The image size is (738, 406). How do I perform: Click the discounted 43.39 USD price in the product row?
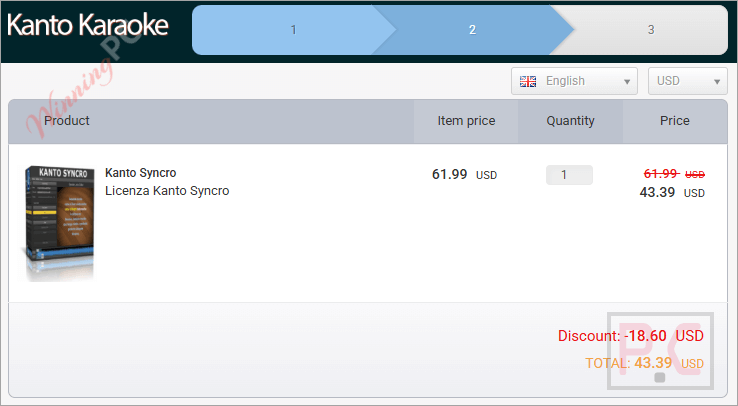[x=672, y=192]
